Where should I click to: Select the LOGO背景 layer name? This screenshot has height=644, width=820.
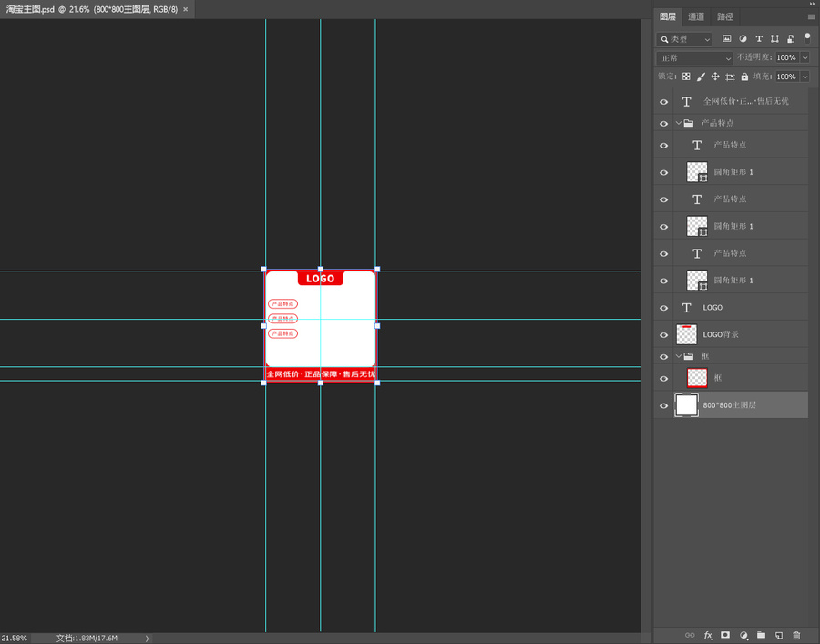coord(721,334)
